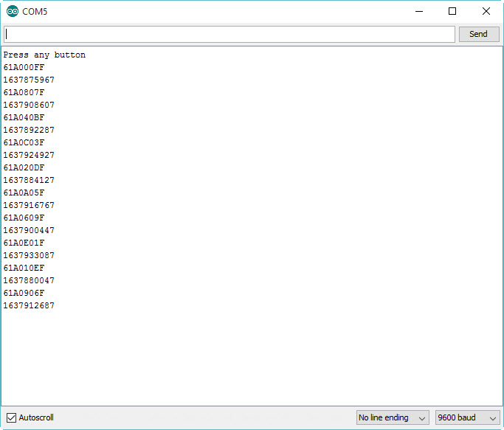Select the 61A0807F output line
Image resolution: width=504 pixels, height=430 pixels.
tap(24, 92)
